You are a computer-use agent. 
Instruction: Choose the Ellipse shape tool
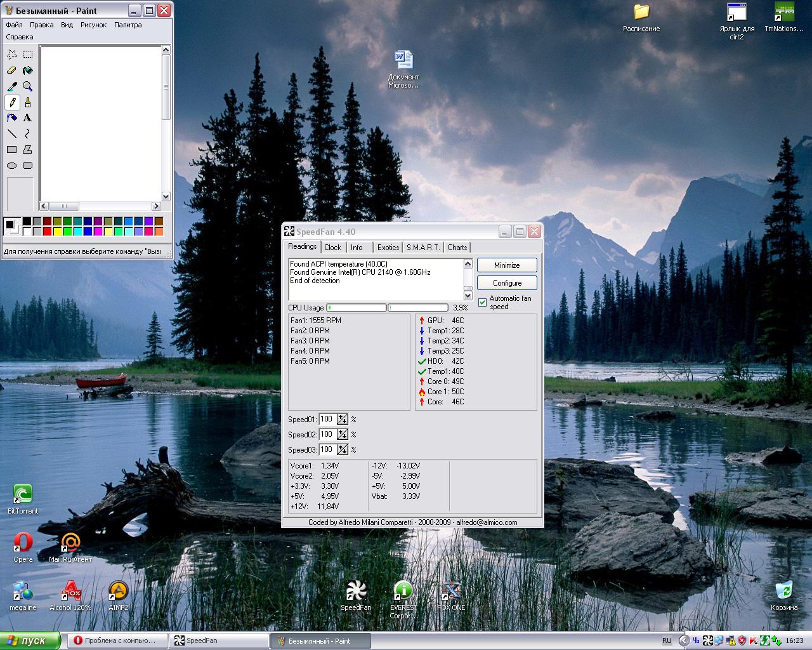pyautogui.click(x=11, y=166)
